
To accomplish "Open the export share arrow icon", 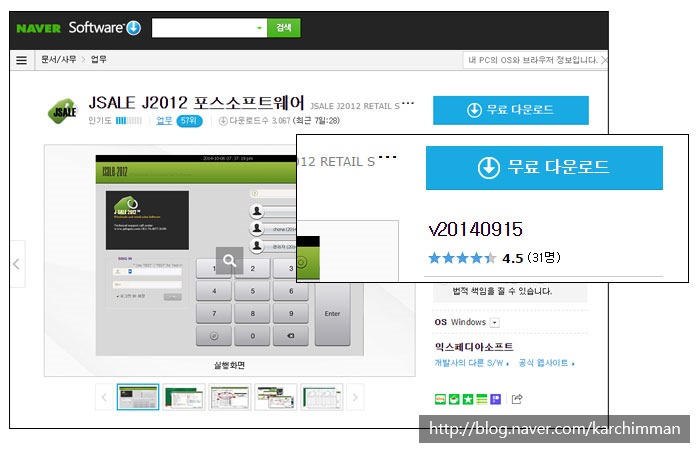I will point(517,399).
